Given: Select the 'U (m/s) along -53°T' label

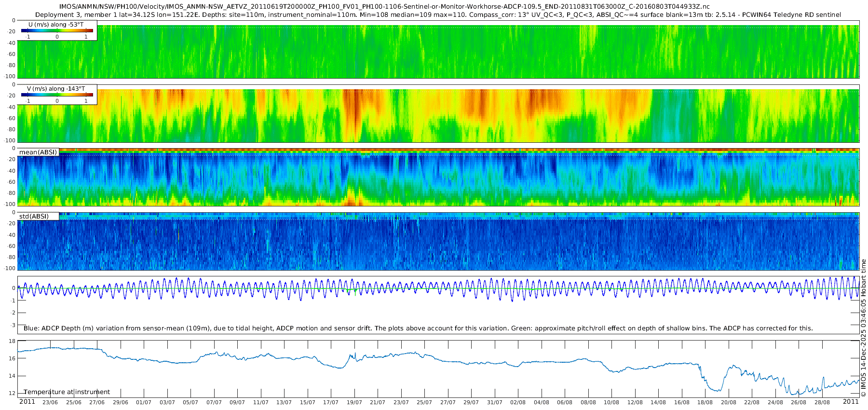Looking at the screenshot, I should pos(56,24).
